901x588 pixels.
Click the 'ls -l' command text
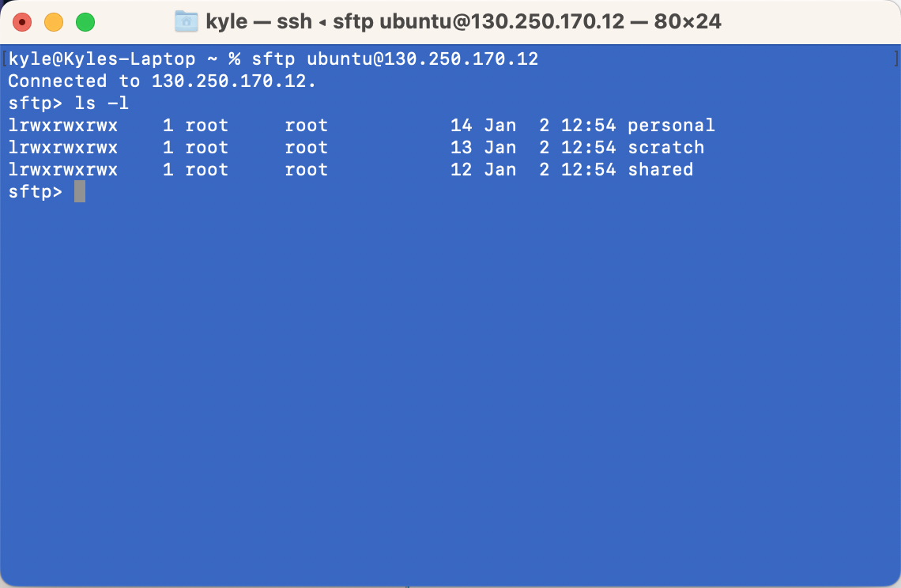(x=102, y=104)
